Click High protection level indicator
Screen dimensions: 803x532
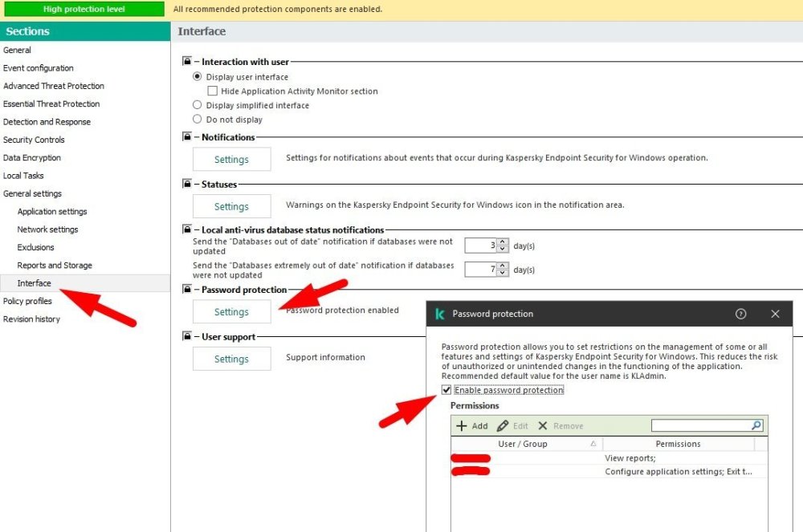coord(84,9)
